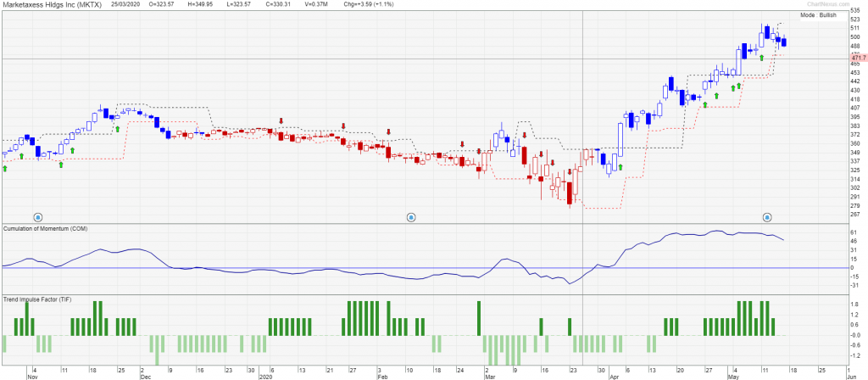
Task: Click the Feb month label on the time axis
Action: tap(382, 376)
